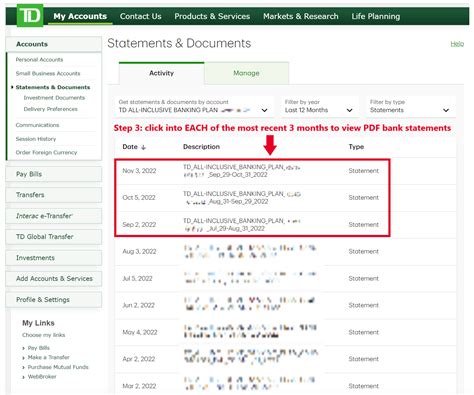The image size is (474, 395).
Task: Click the Date column header
Action: (x=130, y=147)
